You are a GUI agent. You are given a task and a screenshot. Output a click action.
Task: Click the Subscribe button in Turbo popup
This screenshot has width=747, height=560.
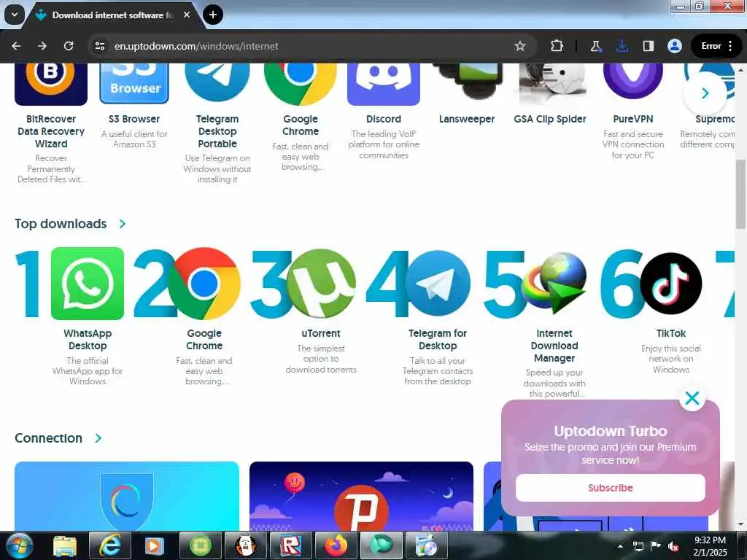pos(611,488)
